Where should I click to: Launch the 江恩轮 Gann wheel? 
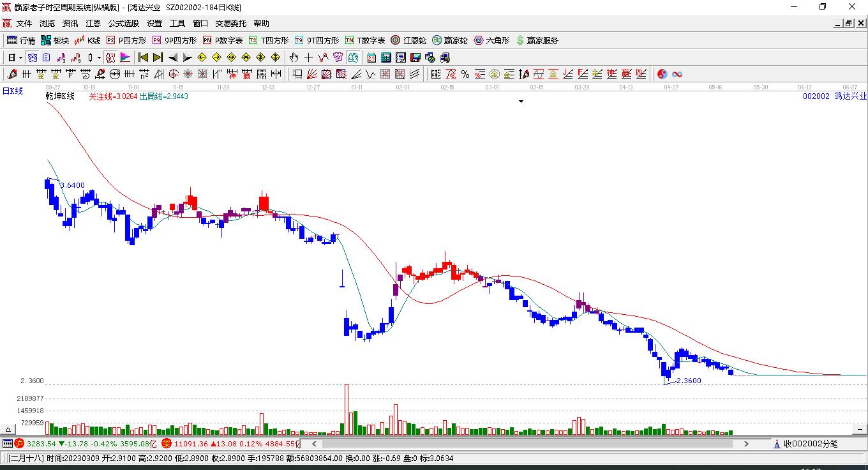[408, 40]
